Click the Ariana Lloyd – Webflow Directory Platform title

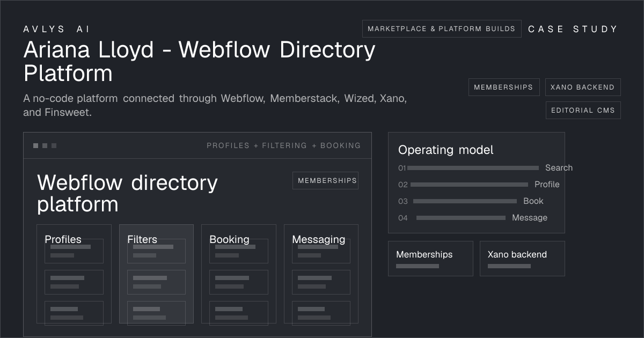(x=199, y=61)
